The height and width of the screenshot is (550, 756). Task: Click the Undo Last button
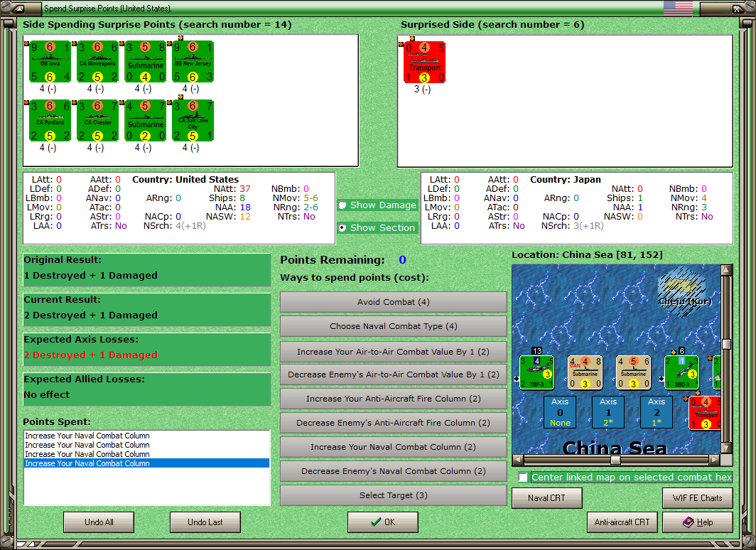[205, 522]
